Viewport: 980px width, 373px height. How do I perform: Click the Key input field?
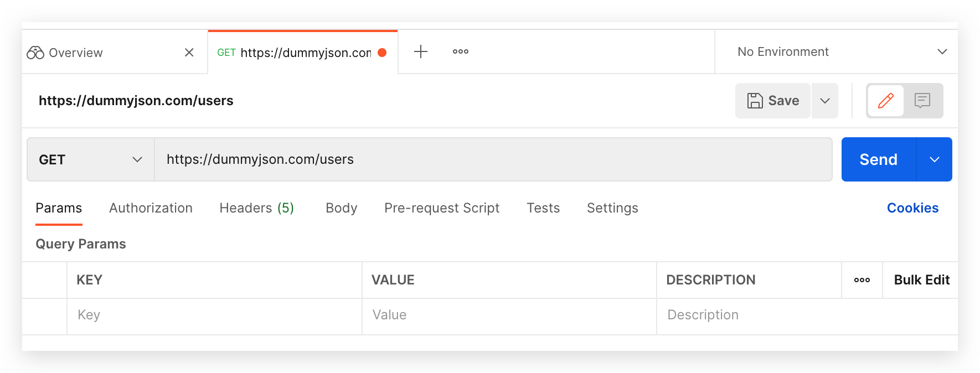(x=214, y=315)
